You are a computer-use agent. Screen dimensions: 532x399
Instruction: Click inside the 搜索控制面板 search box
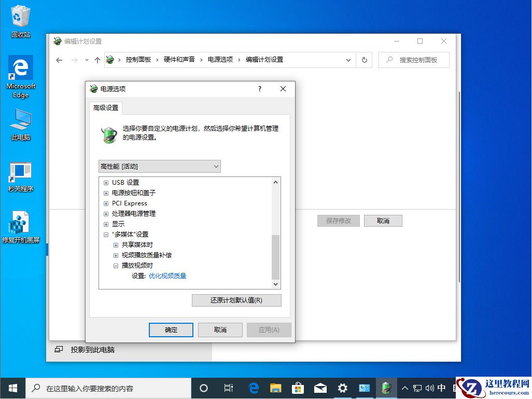click(414, 60)
